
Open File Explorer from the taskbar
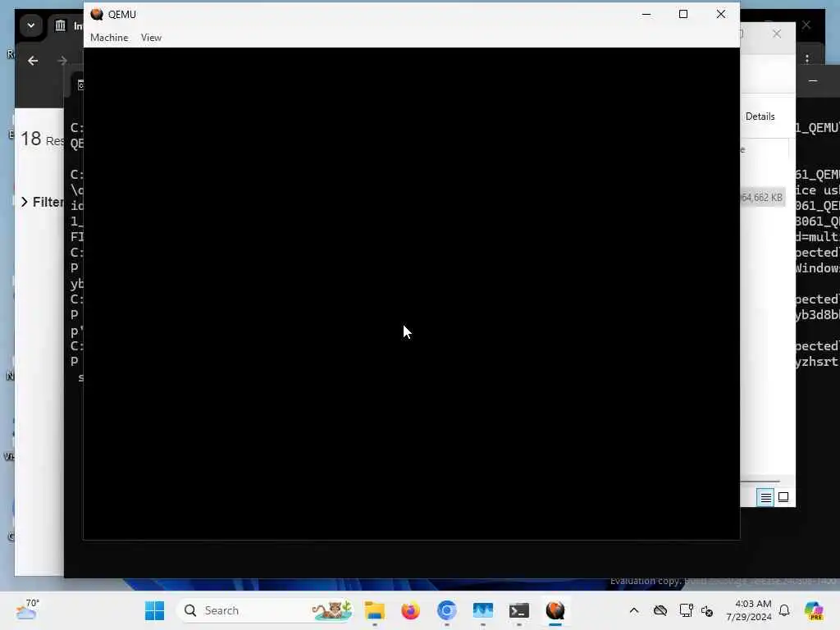374,610
